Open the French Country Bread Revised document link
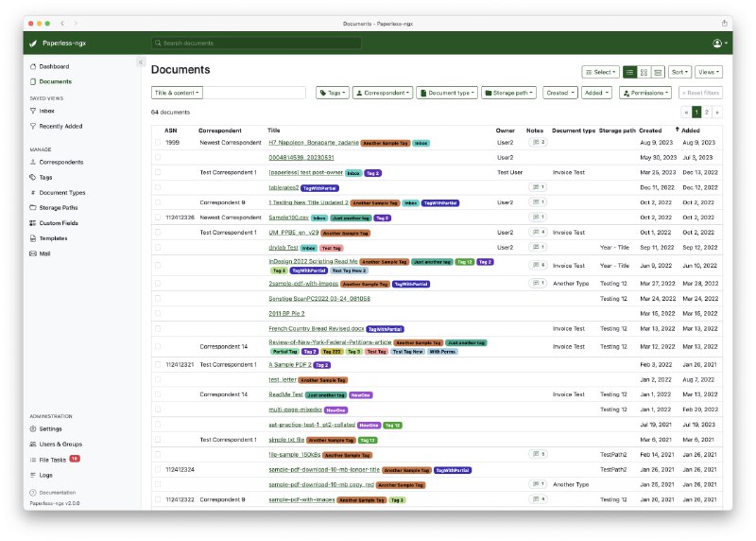The height and width of the screenshot is (541, 756). coord(316,328)
